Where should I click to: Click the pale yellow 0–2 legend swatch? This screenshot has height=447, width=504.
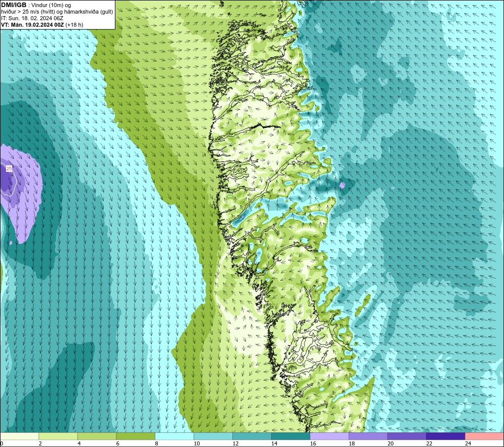pos(19,436)
